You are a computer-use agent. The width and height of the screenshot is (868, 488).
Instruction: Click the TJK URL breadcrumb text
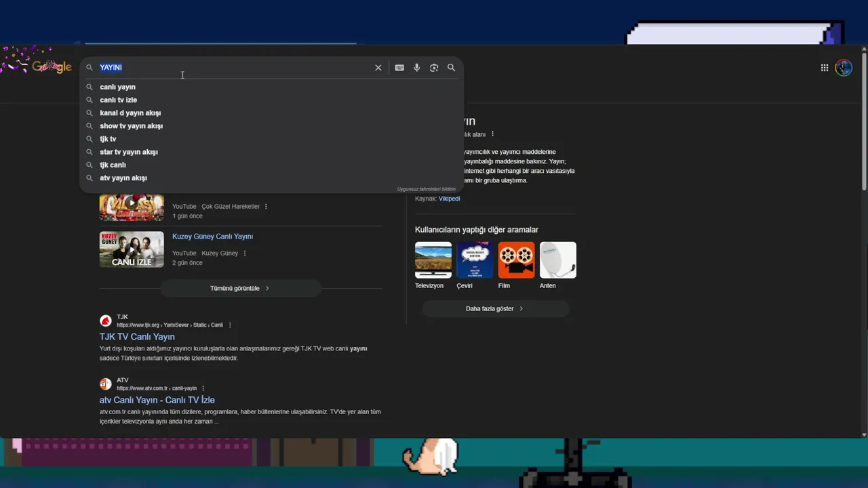pyautogui.click(x=170, y=325)
